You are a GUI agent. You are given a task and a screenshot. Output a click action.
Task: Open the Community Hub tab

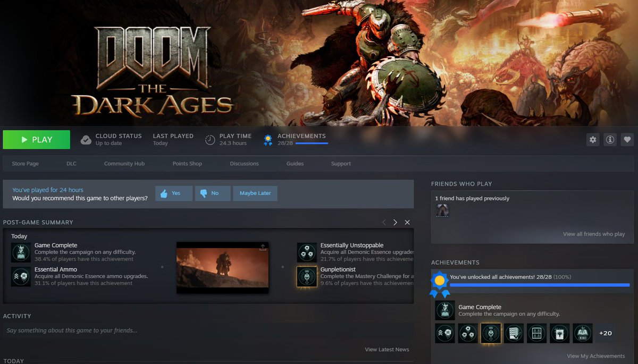pos(124,164)
